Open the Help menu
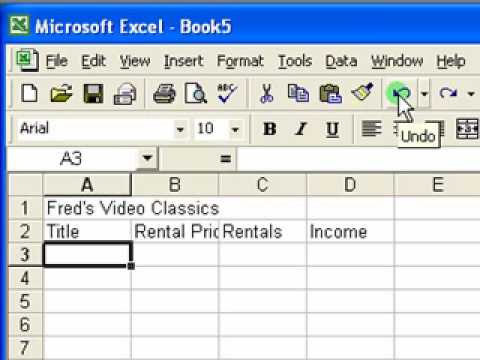 point(451,62)
